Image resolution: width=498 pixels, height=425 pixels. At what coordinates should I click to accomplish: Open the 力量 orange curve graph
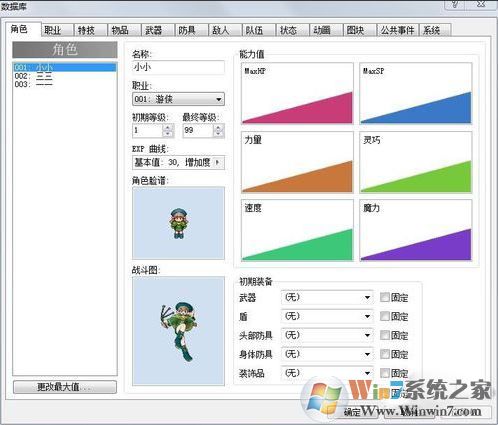coord(297,162)
